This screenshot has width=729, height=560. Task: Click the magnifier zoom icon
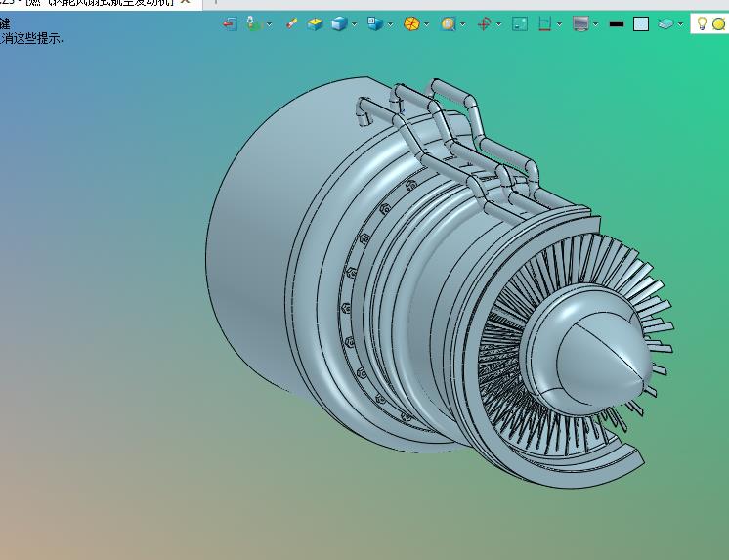click(x=448, y=23)
